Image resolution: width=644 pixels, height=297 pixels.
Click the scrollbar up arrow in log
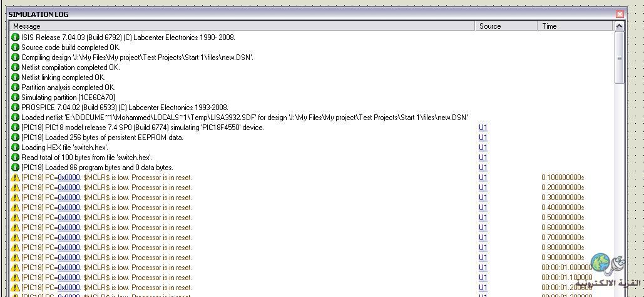(x=620, y=26)
